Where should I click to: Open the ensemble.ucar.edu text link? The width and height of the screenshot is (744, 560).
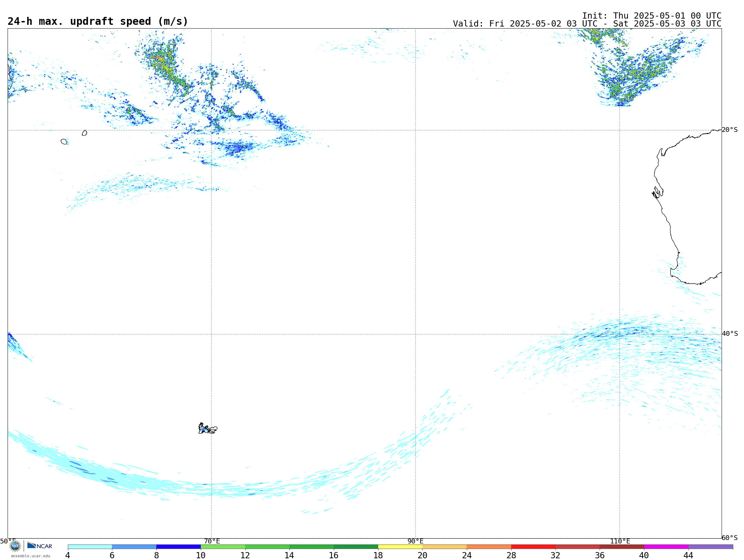click(x=31, y=556)
